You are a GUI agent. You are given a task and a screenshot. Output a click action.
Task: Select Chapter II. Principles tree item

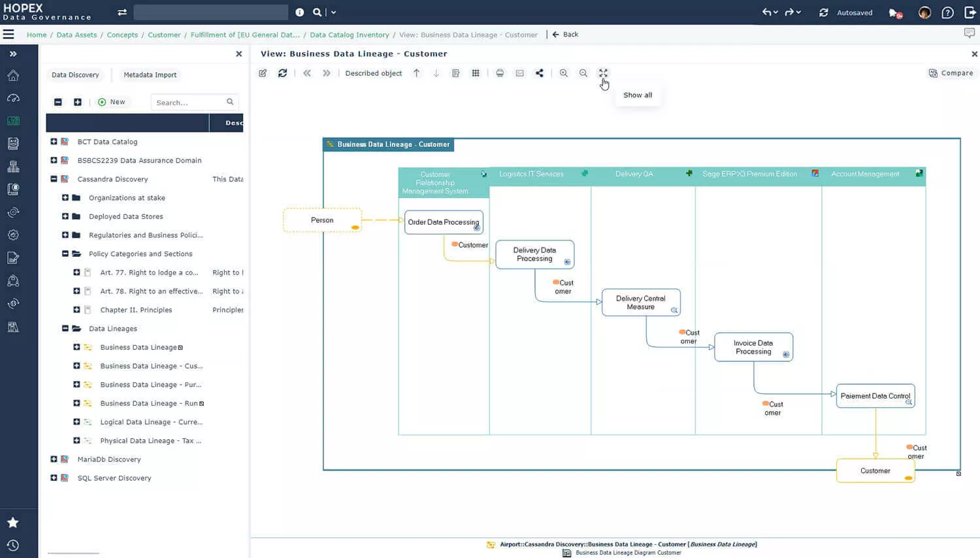[x=136, y=310]
